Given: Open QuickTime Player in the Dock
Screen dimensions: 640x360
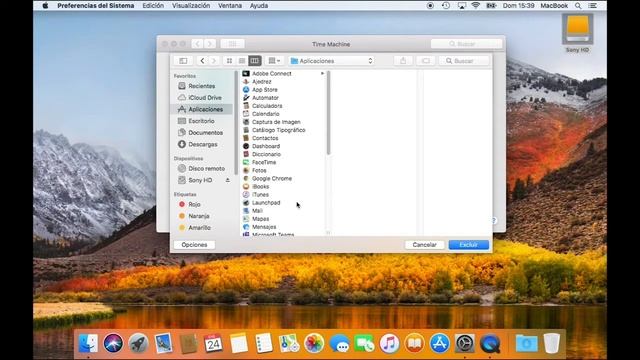Looking at the screenshot, I should coord(490,343).
